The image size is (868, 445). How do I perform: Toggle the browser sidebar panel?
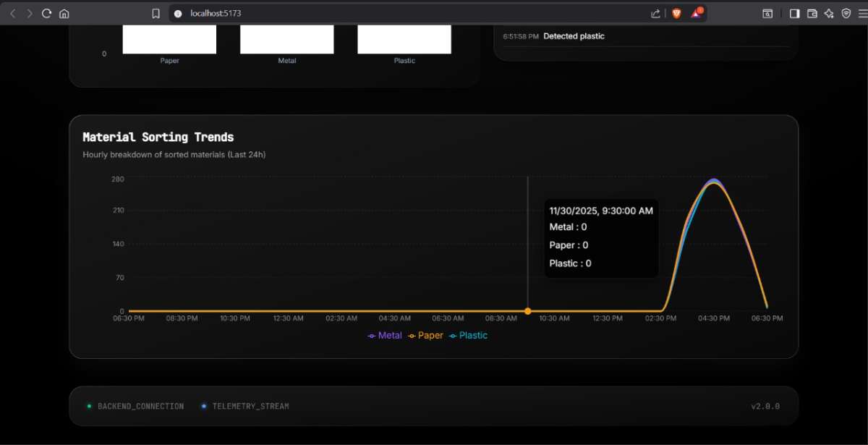pos(794,13)
